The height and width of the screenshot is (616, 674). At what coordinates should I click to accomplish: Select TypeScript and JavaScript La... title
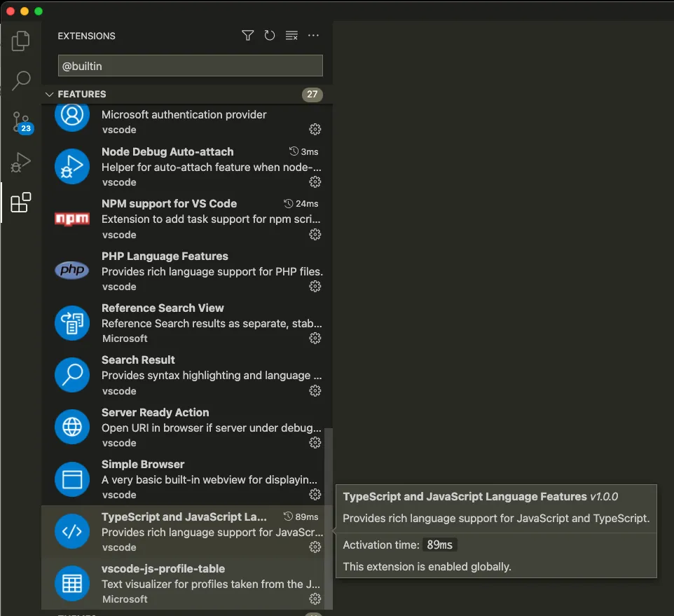(x=184, y=516)
